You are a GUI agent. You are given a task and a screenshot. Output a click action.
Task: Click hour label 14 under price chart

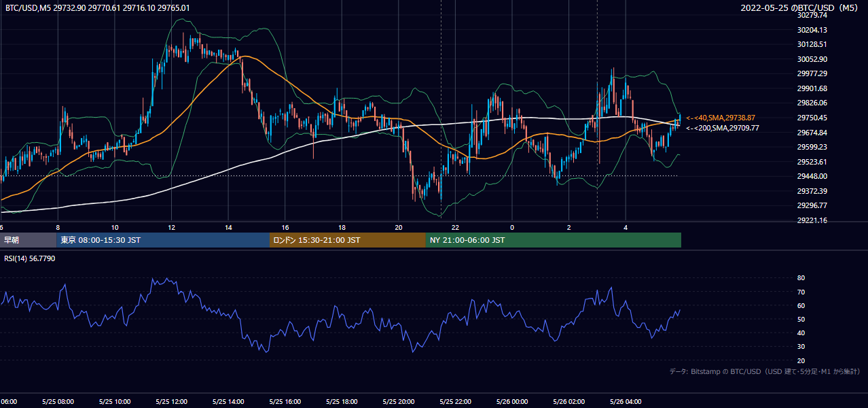(228, 227)
